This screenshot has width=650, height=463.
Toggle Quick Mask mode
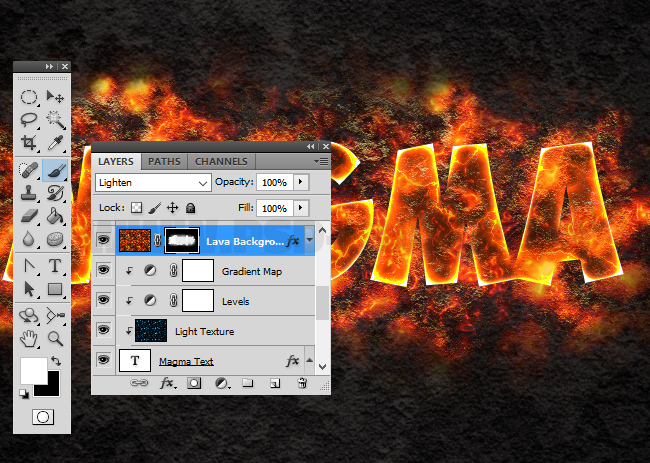(x=43, y=417)
